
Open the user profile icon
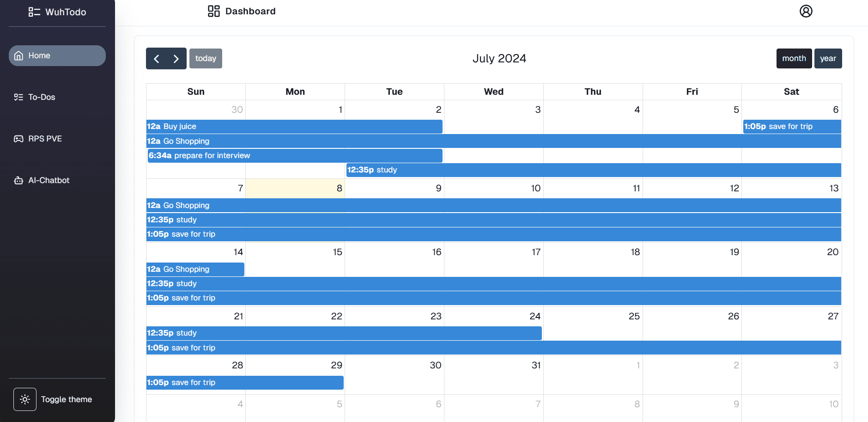(806, 11)
